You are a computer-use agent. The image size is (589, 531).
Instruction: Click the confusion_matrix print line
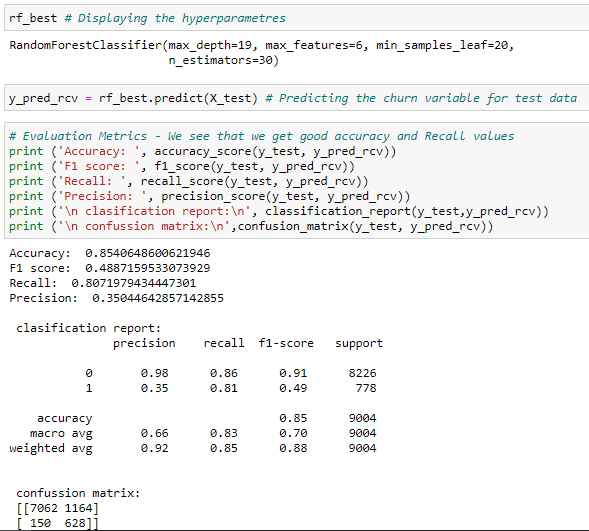pos(251,226)
